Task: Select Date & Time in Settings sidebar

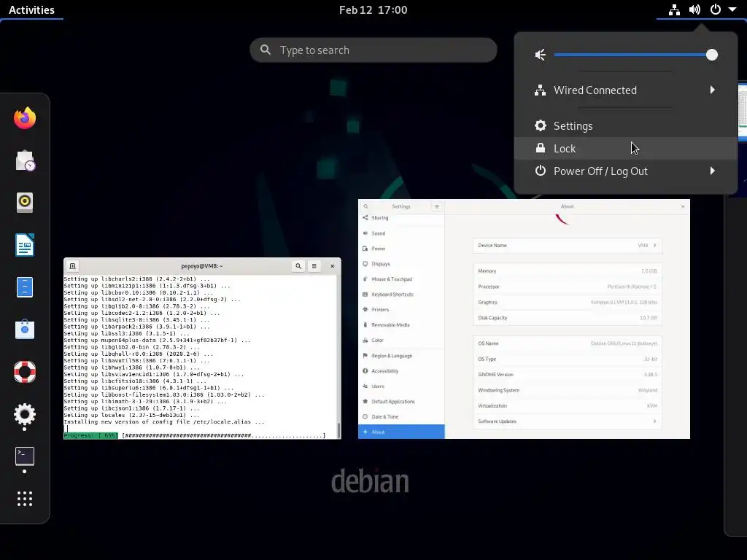Action: pyautogui.click(x=401, y=416)
